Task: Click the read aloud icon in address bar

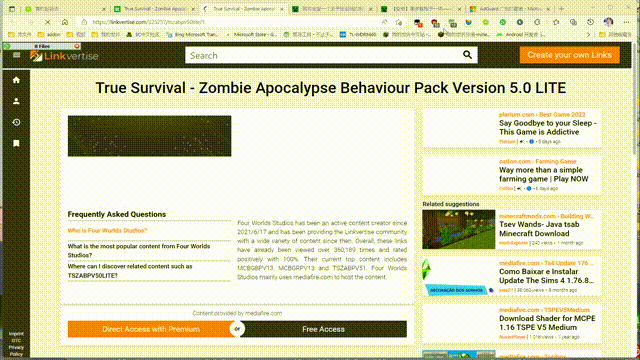Action: point(384,22)
